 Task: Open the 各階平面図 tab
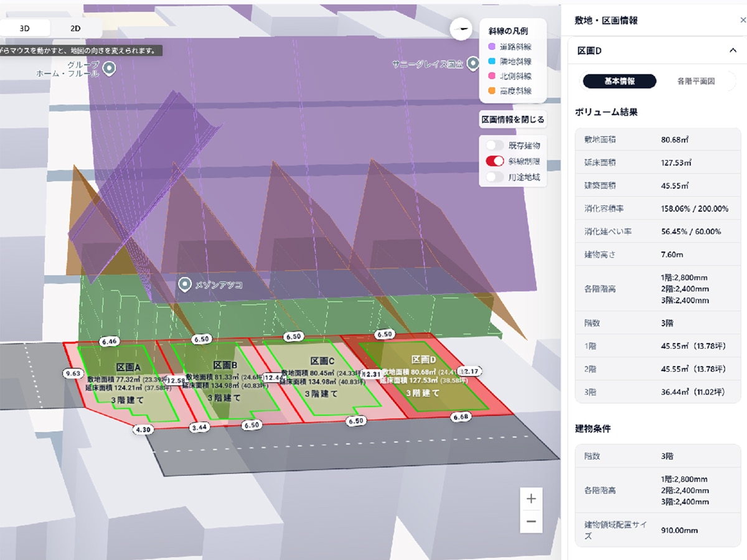pyautogui.click(x=695, y=82)
